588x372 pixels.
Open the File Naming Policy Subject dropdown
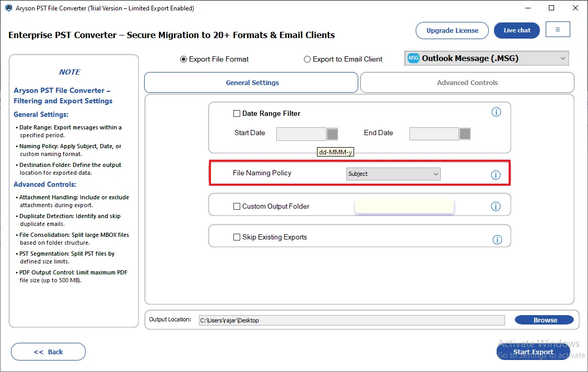pos(393,174)
